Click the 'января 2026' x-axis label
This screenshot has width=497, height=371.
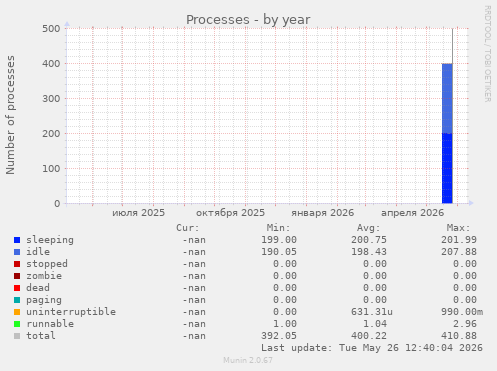coord(322,213)
